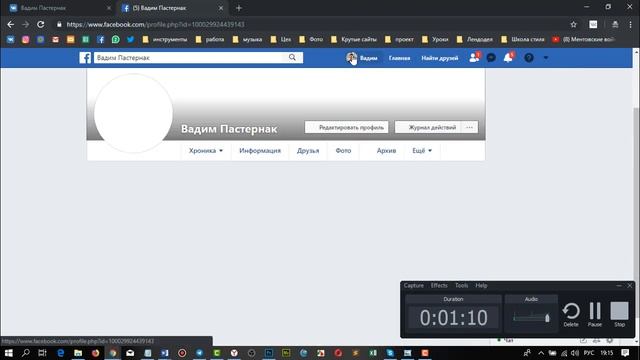The height and width of the screenshot is (360, 640).
Task: Click Delete recording in the recorder
Action: click(x=571, y=314)
